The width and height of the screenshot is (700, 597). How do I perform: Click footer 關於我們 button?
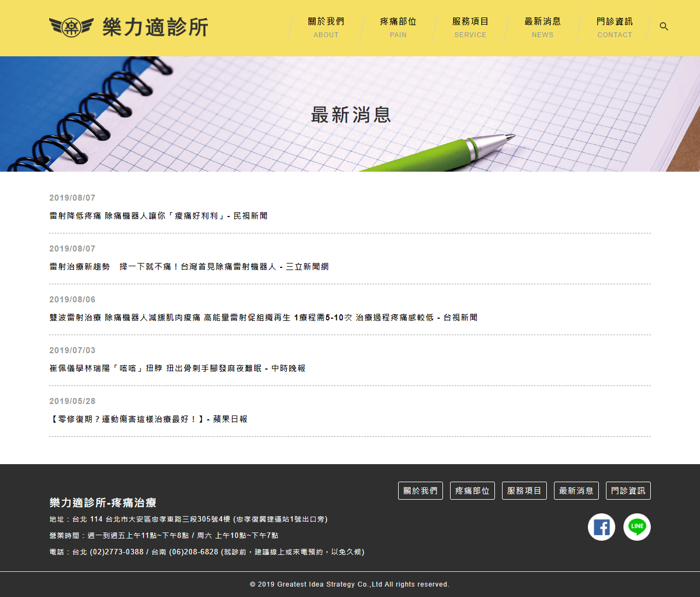(421, 490)
